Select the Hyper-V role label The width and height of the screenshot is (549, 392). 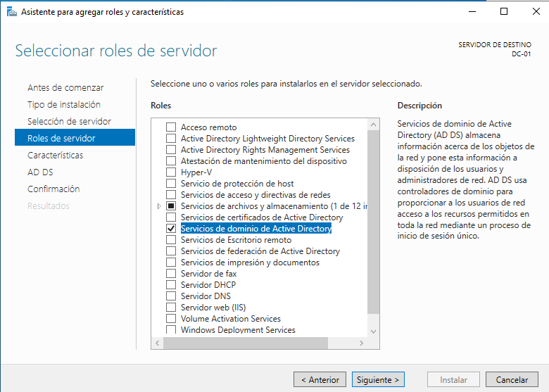pyautogui.click(x=196, y=172)
